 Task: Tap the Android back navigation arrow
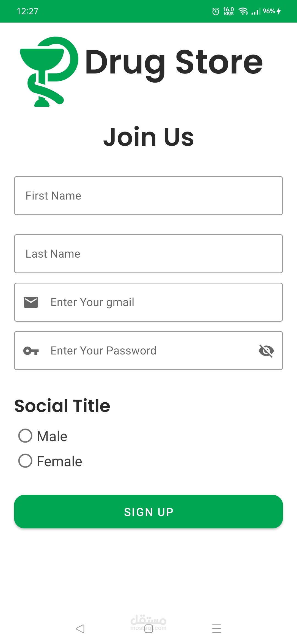(x=80, y=629)
